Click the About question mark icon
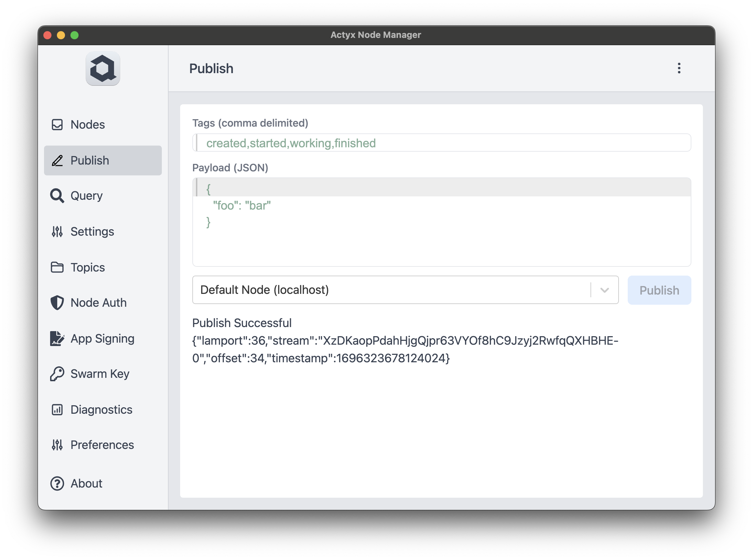This screenshot has width=753, height=560. click(57, 483)
